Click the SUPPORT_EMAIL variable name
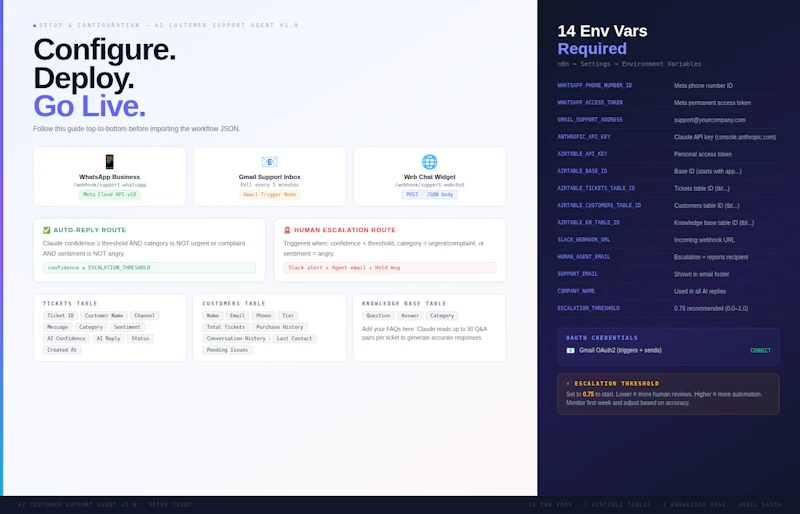The image size is (800, 514). (x=578, y=274)
